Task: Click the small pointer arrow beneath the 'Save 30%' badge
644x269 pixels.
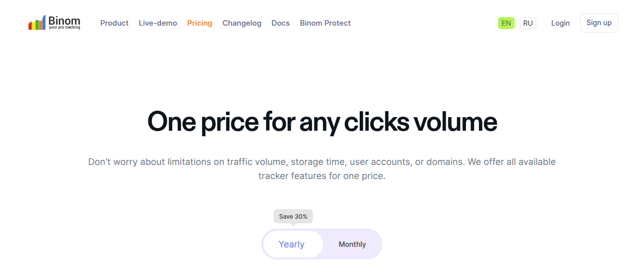Action: pyautogui.click(x=293, y=225)
